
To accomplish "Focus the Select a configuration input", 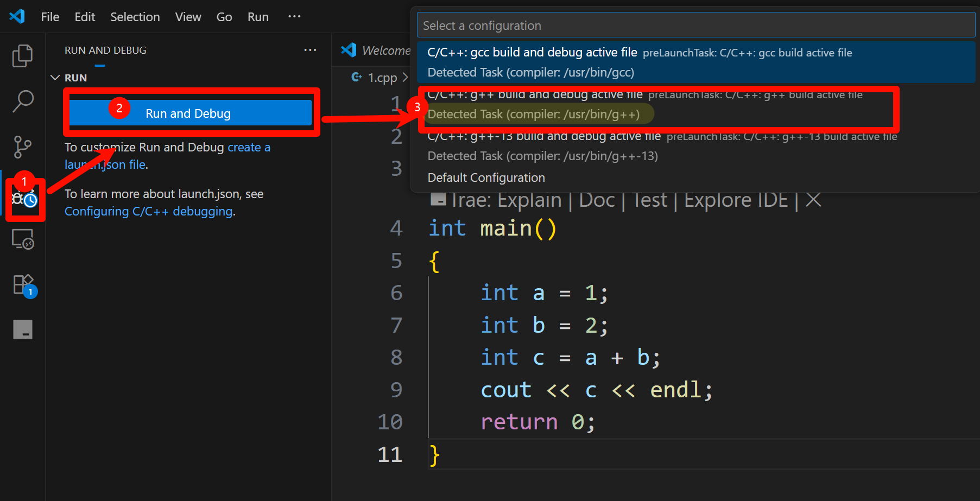I will (x=696, y=26).
